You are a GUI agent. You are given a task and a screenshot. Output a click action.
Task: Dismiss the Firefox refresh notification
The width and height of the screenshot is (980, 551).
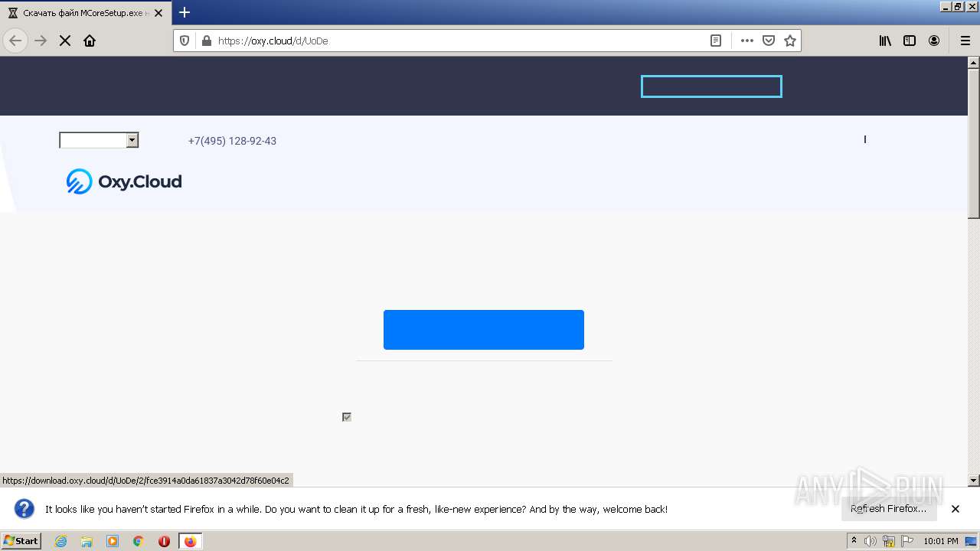(955, 509)
